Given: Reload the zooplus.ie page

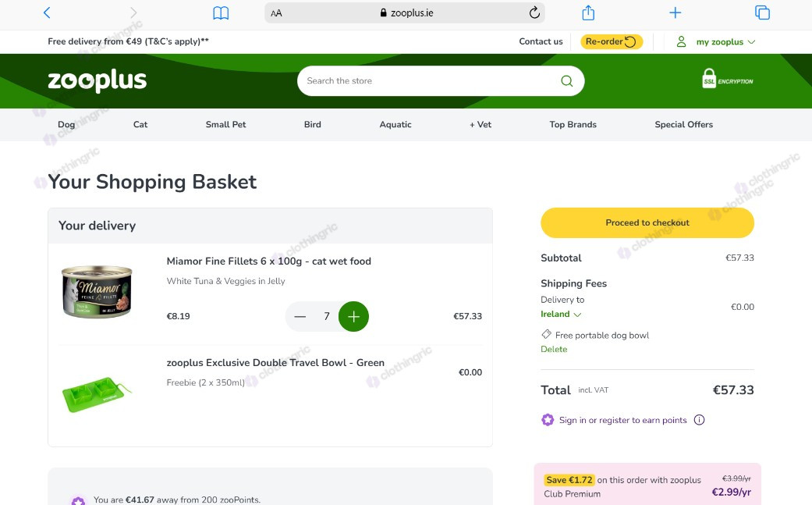Looking at the screenshot, I should tap(534, 12).
